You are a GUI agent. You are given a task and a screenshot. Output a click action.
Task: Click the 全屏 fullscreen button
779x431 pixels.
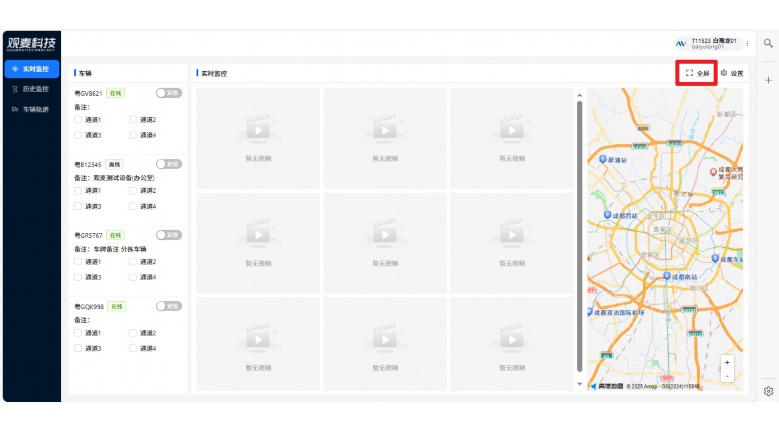coord(697,73)
